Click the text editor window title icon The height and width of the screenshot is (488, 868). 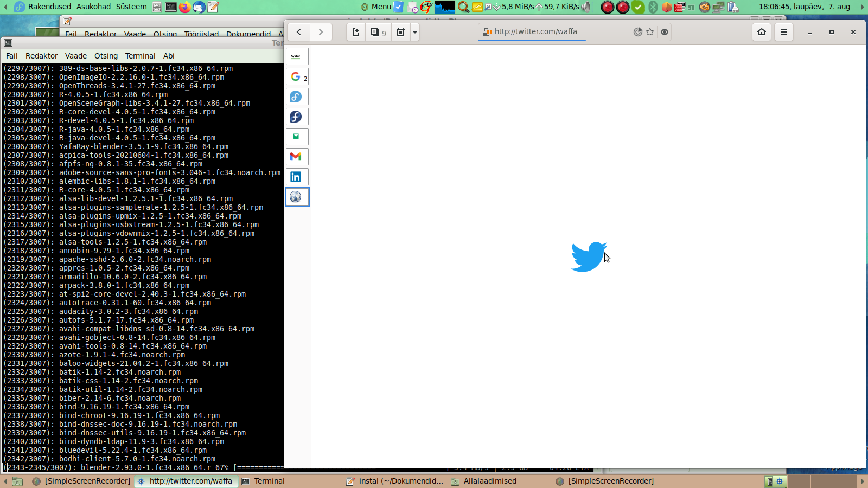(67, 21)
